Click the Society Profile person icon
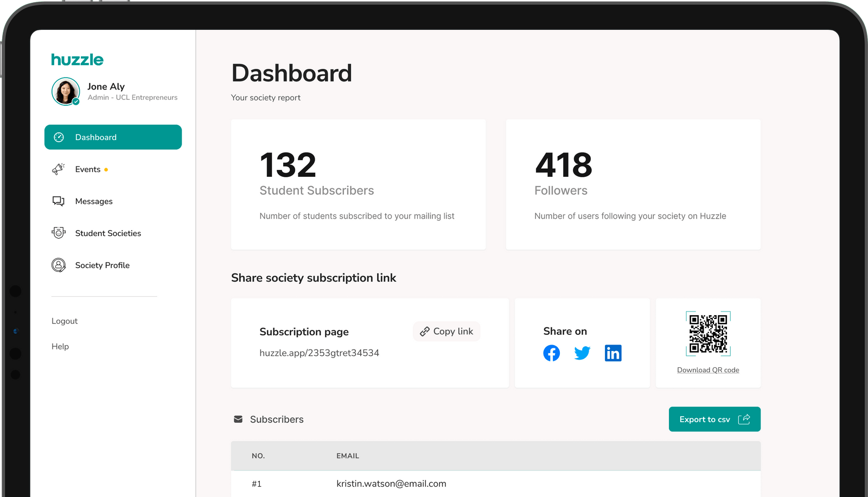The width and height of the screenshot is (868, 497). pos(58,265)
